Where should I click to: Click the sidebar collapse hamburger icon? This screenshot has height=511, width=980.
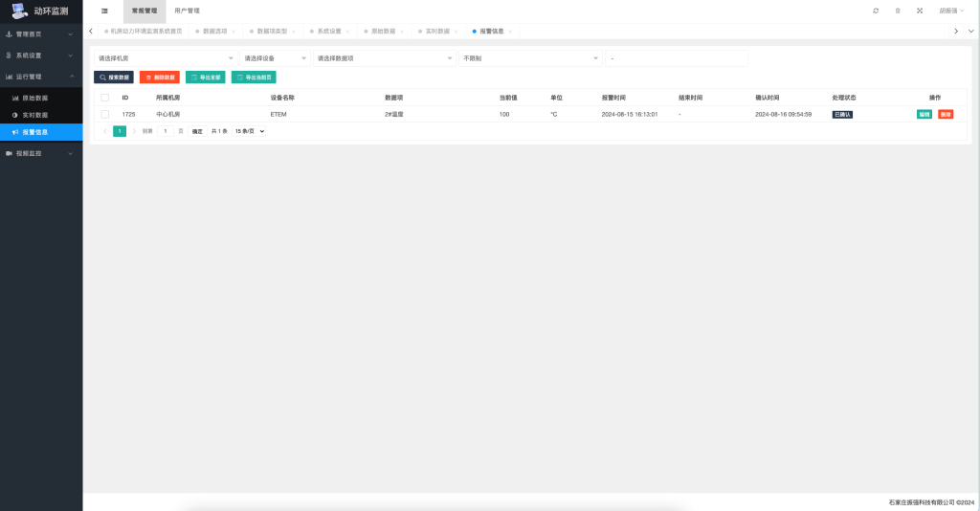[104, 11]
